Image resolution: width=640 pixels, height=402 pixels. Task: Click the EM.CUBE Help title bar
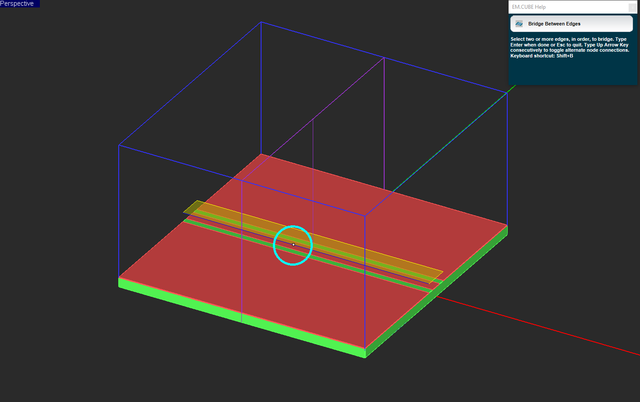pos(573,7)
